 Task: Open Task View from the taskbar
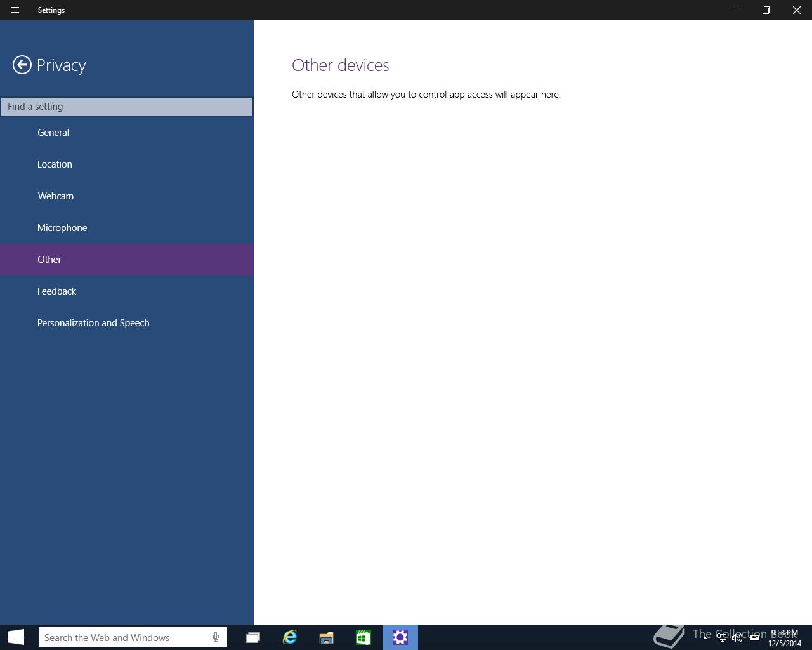tap(252, 637)
